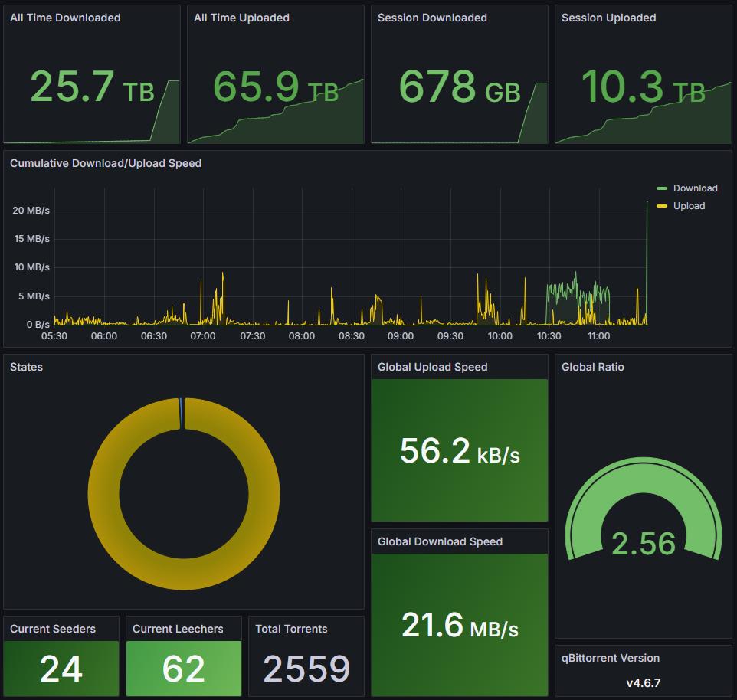Click the 56.2 kB/s Global Upload Speed tile

tap(460, 451)
